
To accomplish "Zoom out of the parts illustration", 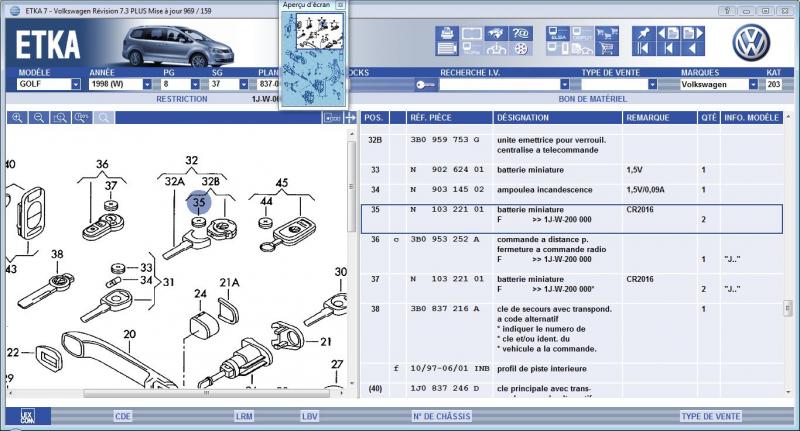I will (x=39, y=118).
